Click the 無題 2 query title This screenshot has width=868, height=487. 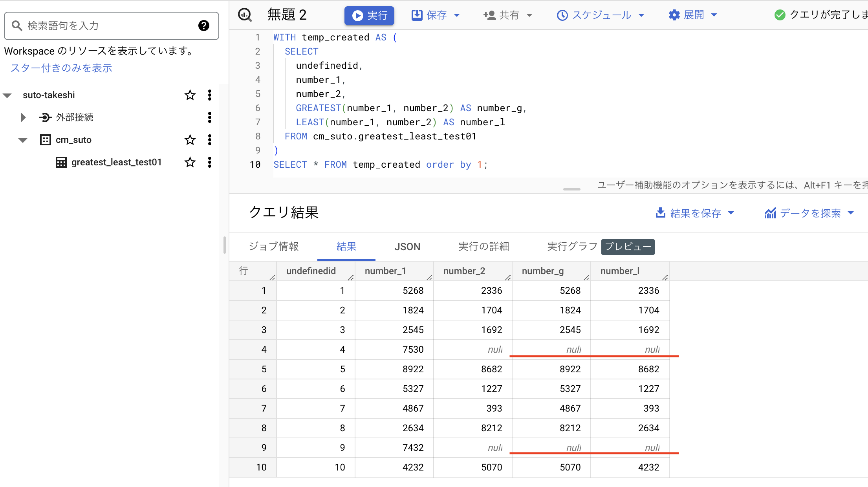click(x=287, y=15)
